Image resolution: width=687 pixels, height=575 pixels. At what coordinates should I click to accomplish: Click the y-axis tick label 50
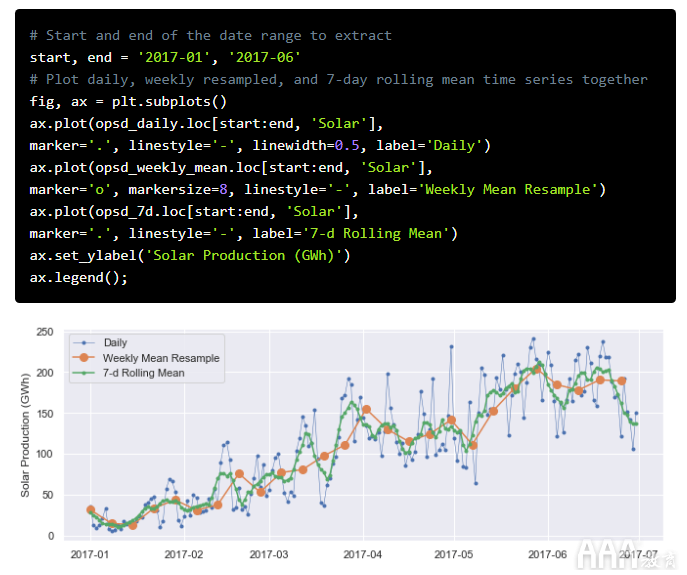[48, 495]
